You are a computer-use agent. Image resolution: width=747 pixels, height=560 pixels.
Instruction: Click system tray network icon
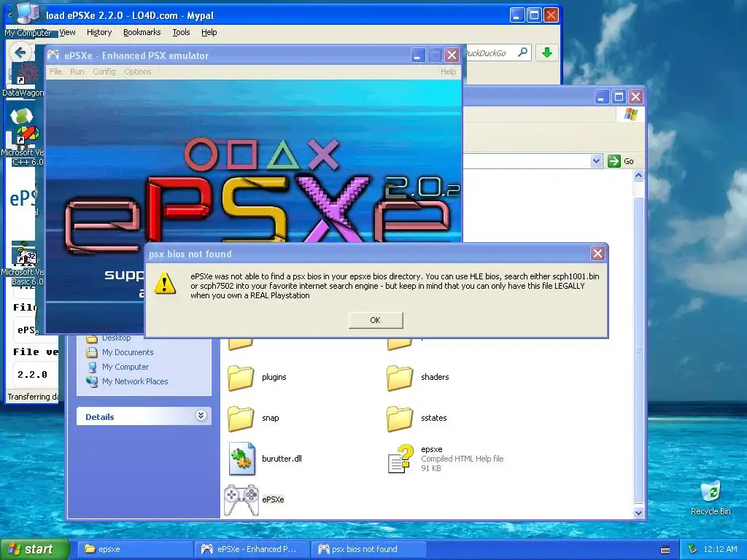tap(693, 549)
